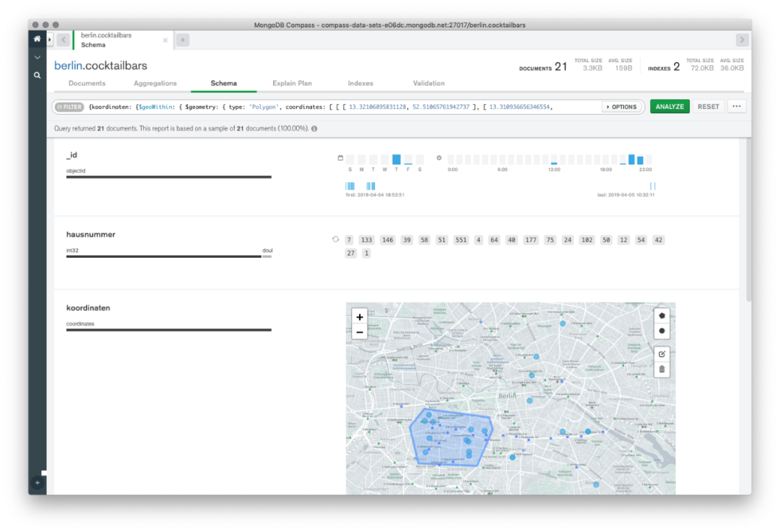Expand the sidebar with the small arrow
This screenshot has height=532, width=780.
pyautogui.click(x=50, y=39)
